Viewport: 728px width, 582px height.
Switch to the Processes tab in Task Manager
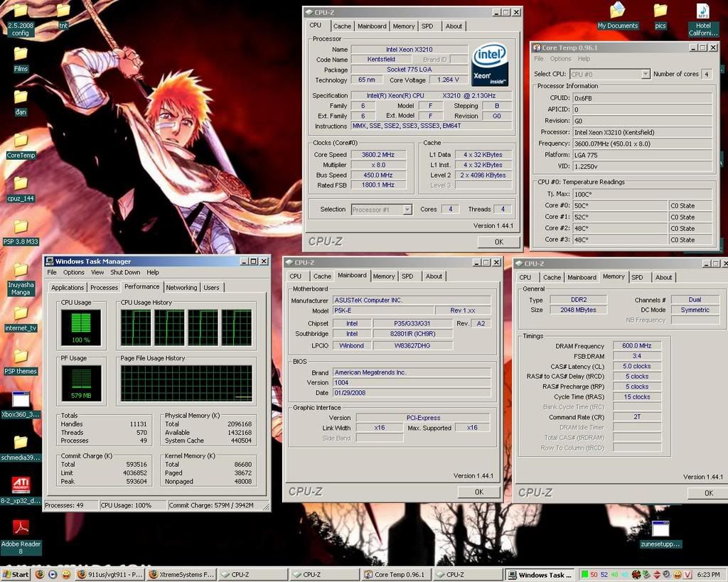[104, 288]
